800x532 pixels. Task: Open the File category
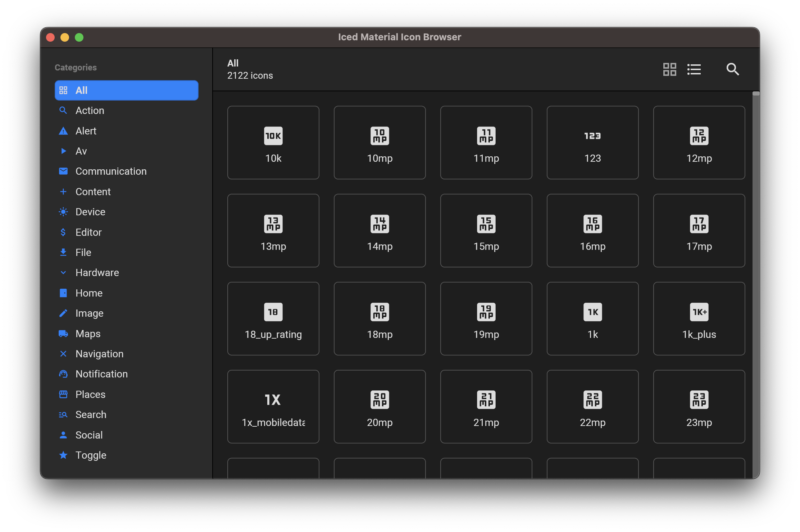[127, 252]
